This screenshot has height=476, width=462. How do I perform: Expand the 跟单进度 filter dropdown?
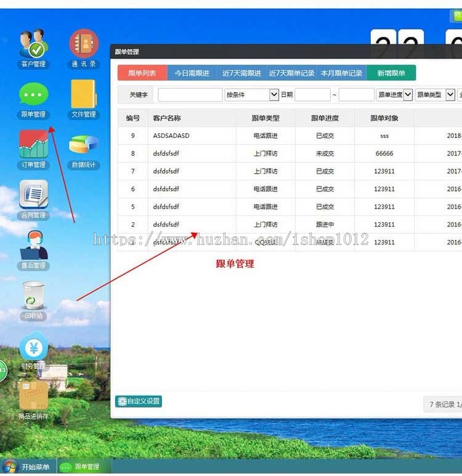394,95
